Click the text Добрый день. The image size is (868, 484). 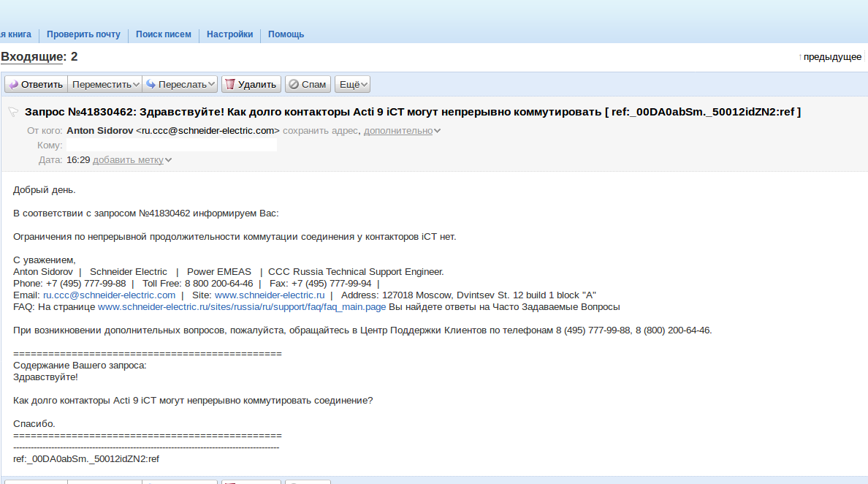(45, 190)
